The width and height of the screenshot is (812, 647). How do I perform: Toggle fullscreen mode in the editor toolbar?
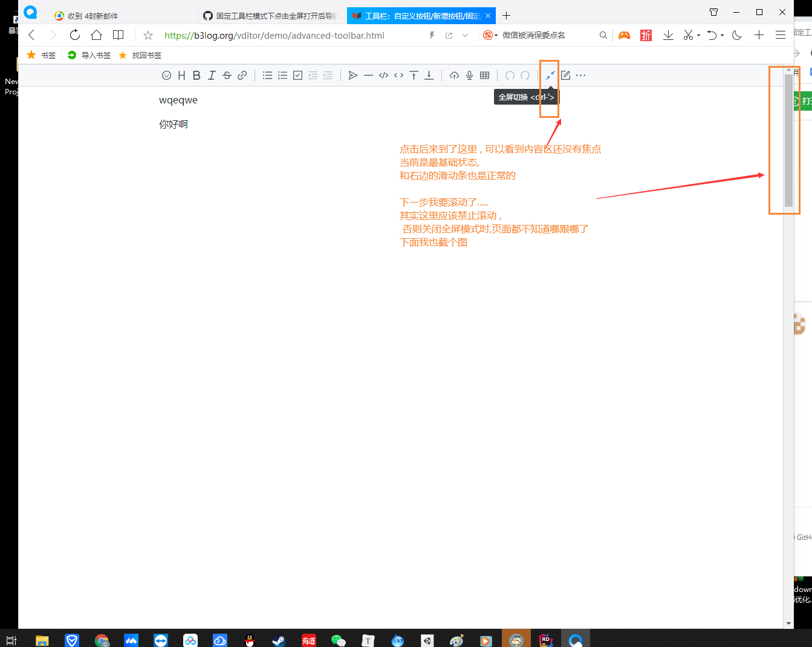(x=550, y=75)
